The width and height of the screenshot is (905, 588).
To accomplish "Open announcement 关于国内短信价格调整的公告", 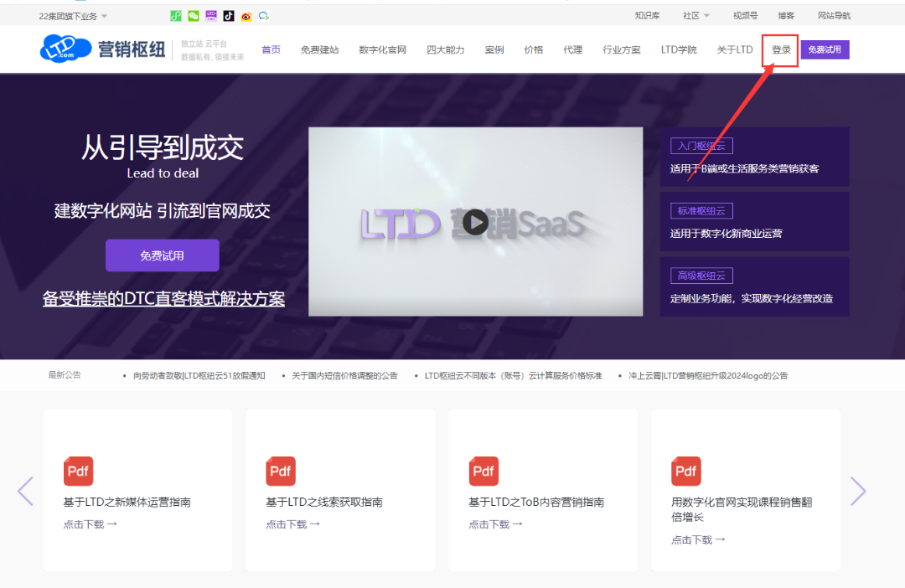I will point(344,375).
